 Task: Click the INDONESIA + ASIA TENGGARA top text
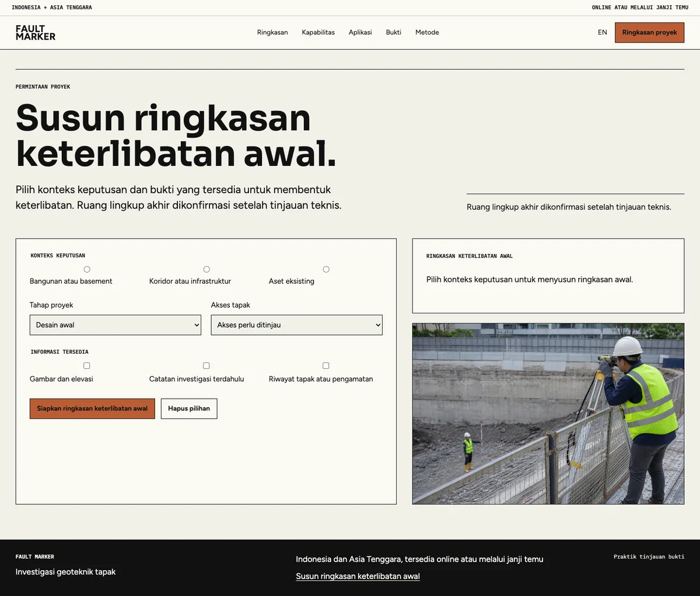(52, 8)
